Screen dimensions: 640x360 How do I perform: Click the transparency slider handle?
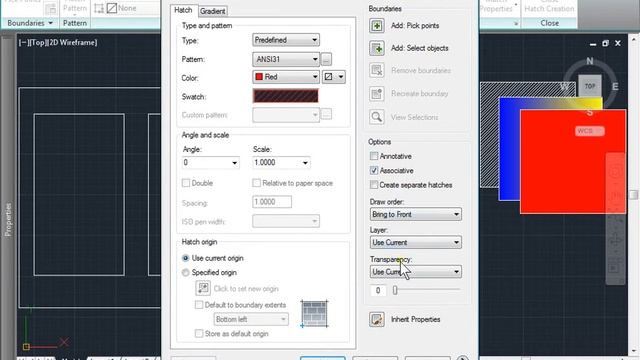pos(395,290)
